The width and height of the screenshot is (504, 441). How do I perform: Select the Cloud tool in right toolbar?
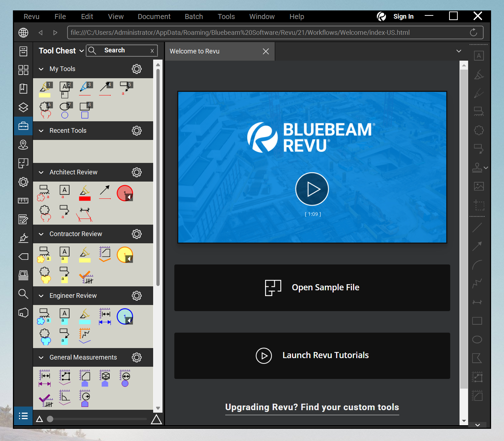[x=479, y=130]
